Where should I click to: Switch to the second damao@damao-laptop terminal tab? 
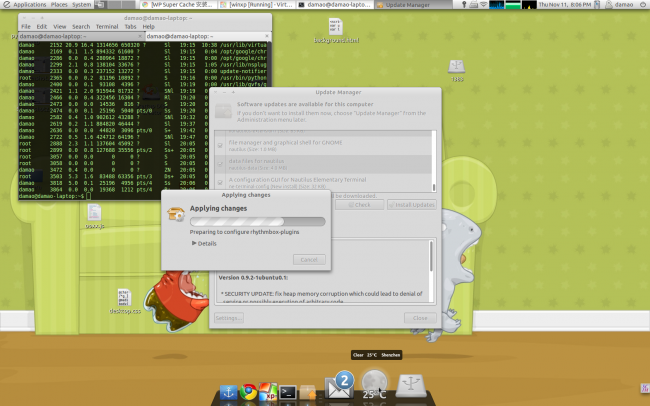click(208, 36)
